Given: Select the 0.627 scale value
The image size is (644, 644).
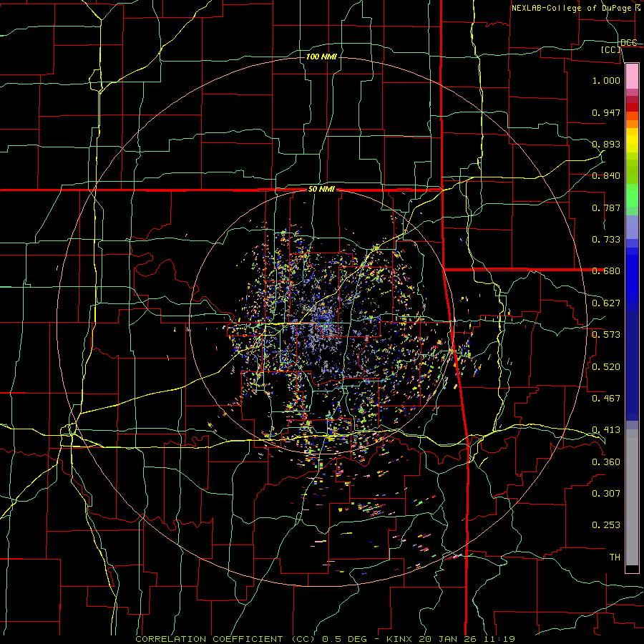Looking at the screenshot, I should click(x=606, y=303).
